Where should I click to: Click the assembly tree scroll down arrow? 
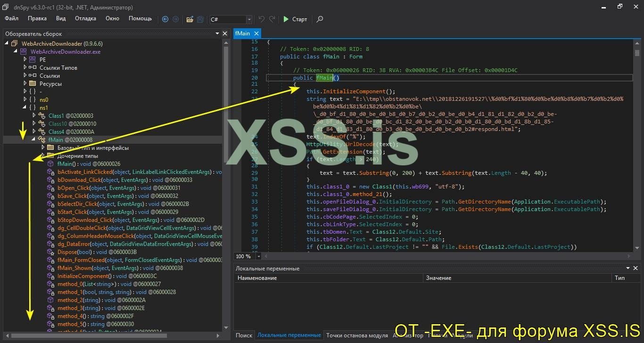click(226, 328)
